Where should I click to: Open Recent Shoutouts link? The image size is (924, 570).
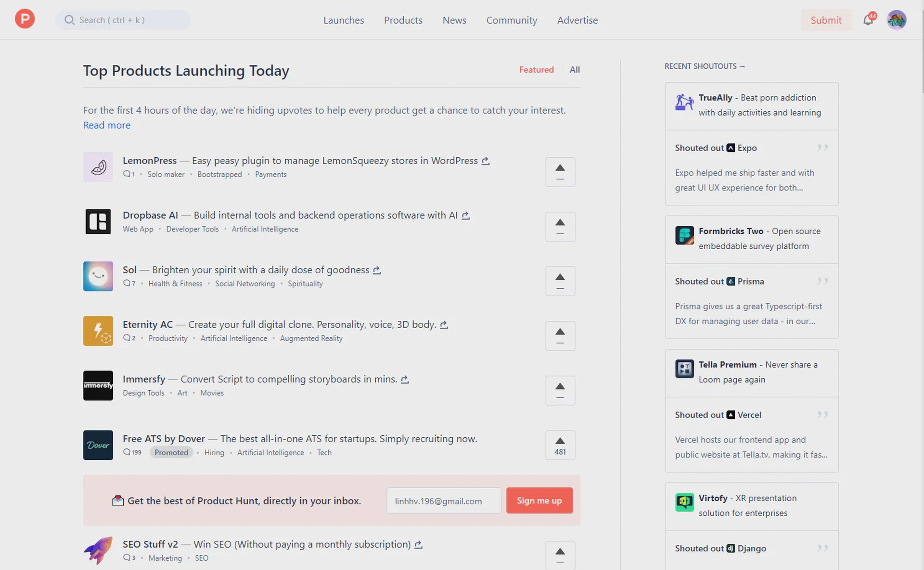705,66
